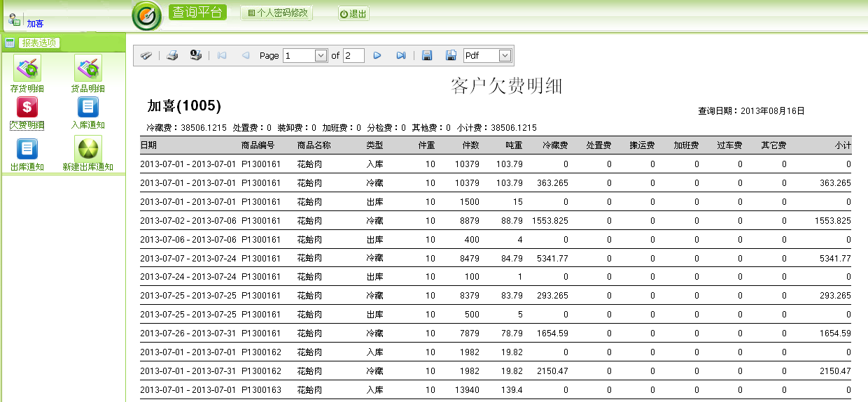This screenshot has width=868, height=402.
Task: Click 件数 value 13940
Action: 468,390
